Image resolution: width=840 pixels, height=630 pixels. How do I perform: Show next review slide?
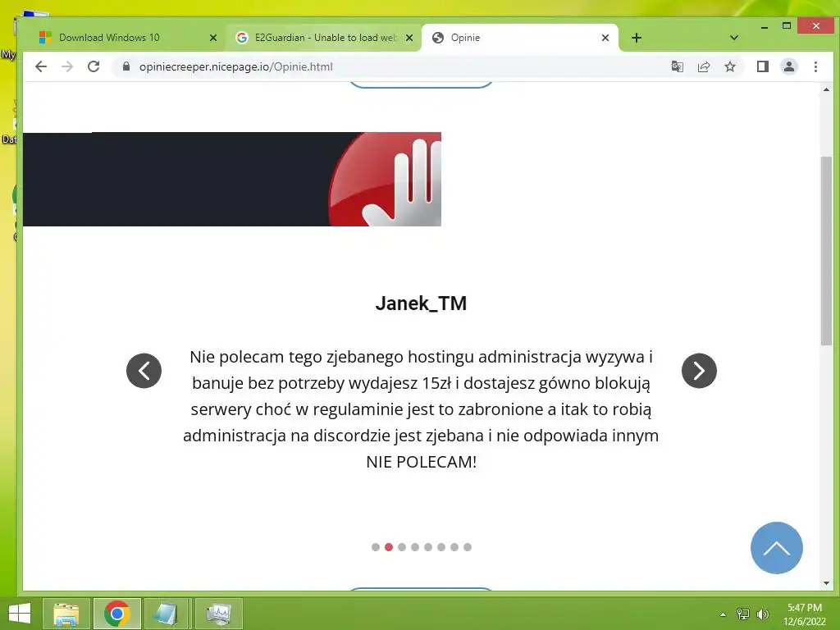(x=699, y=371)
